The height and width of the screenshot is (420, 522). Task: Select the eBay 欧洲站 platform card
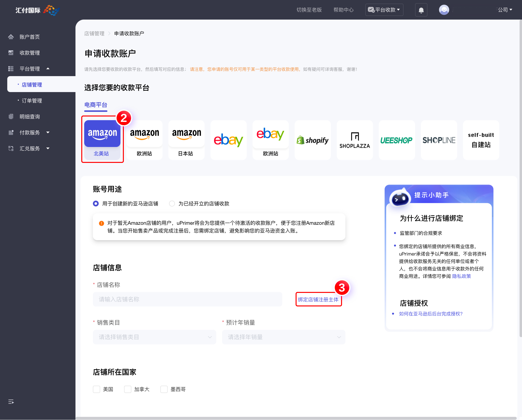coord(270,140)
